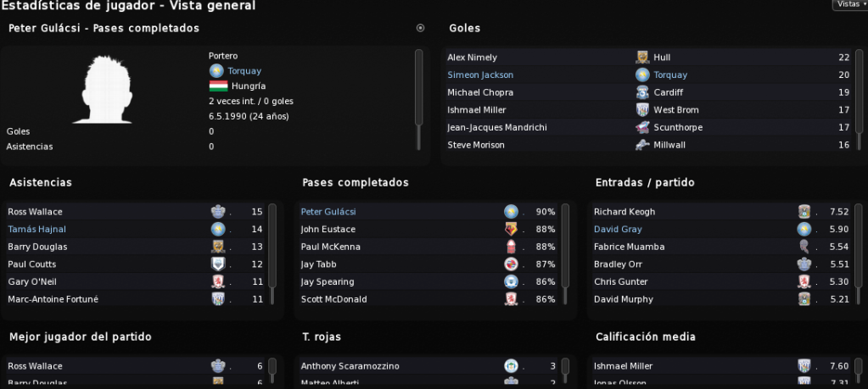Click the West Brom crest next to Ishmael Miller
868x389 pixels.
[642, 109]
